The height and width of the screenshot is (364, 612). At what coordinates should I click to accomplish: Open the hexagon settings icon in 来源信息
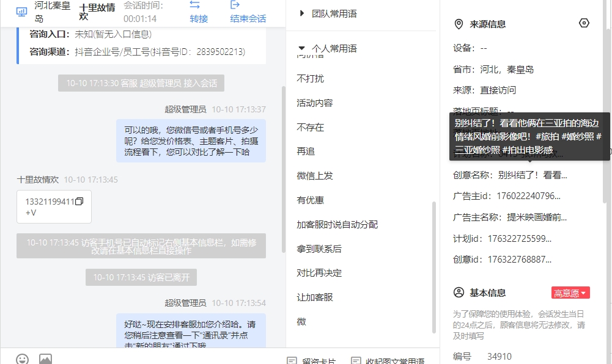[x=584, y=23]
